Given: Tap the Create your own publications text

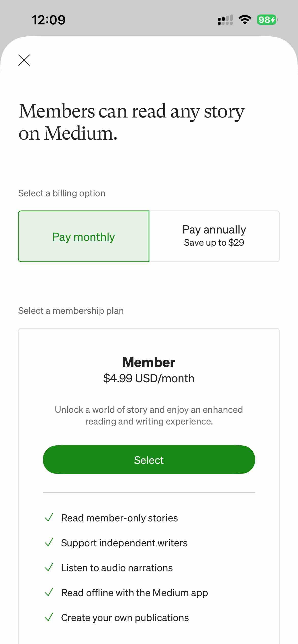Looking at the screenshot, I should 125,618.
